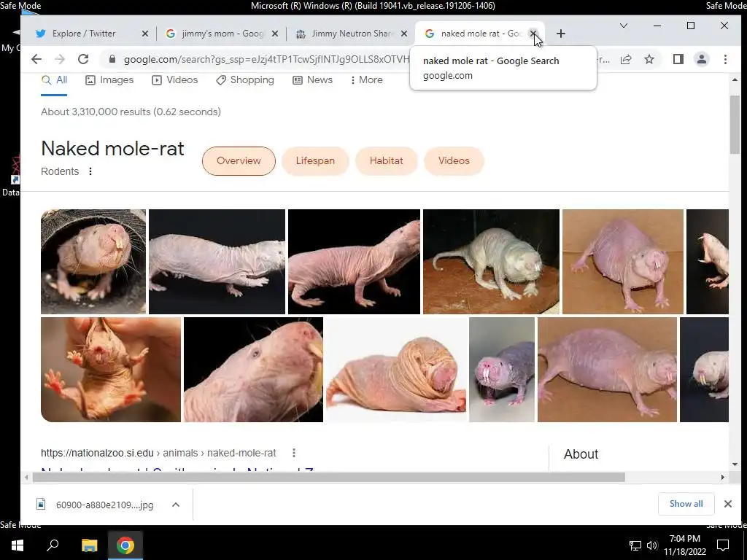
Task: Click the Overview chip
Action: (239, 161)
